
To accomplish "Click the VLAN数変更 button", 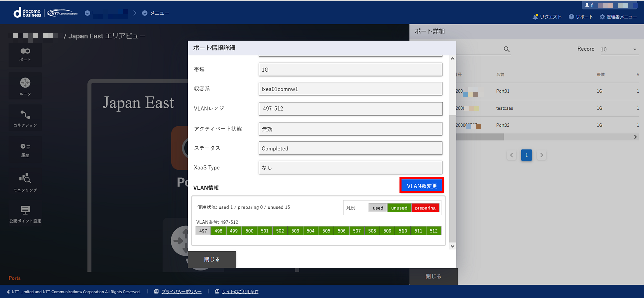I will tap(422, 186).
